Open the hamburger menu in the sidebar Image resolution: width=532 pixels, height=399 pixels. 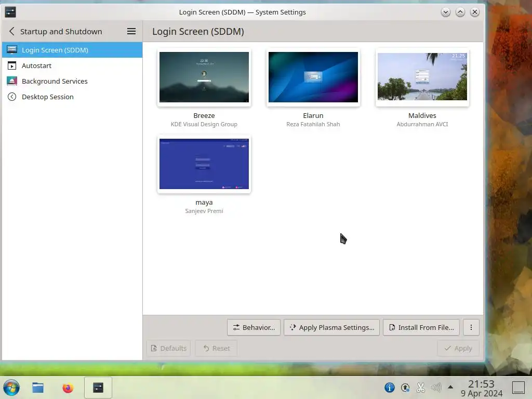[x=131, y=32]
